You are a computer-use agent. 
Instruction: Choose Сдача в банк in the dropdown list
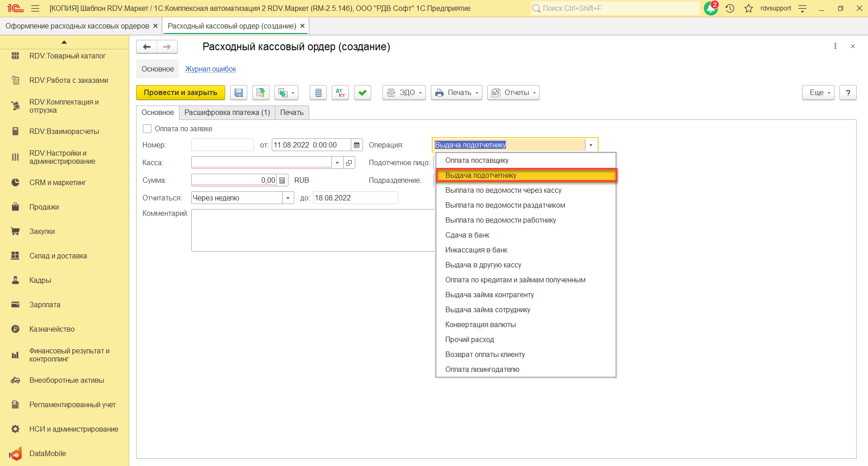click(467, 235)
